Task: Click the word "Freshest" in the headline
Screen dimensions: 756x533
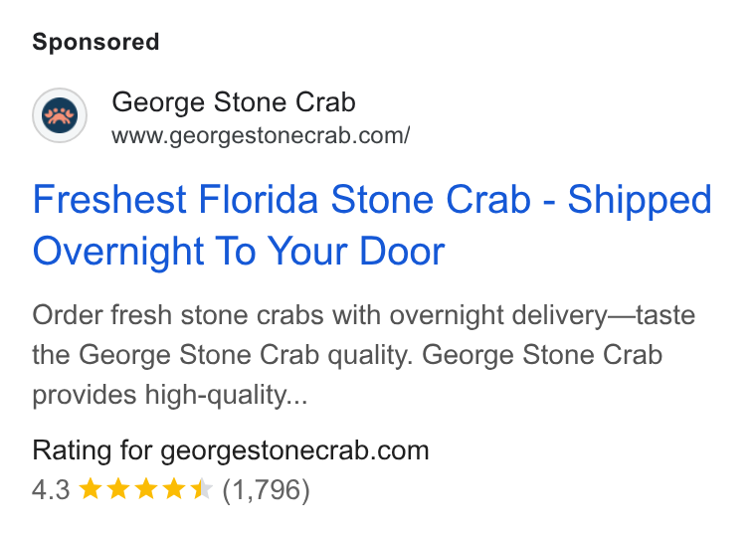Action: pos(109,200)
